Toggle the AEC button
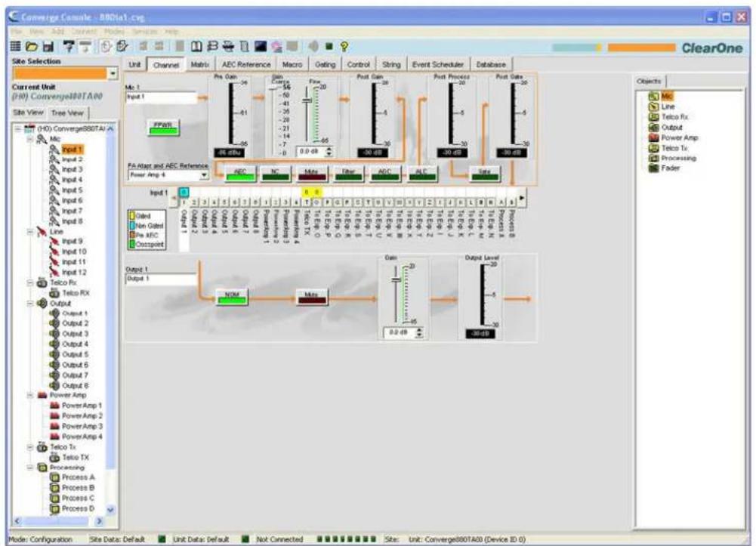 (240, 174)
